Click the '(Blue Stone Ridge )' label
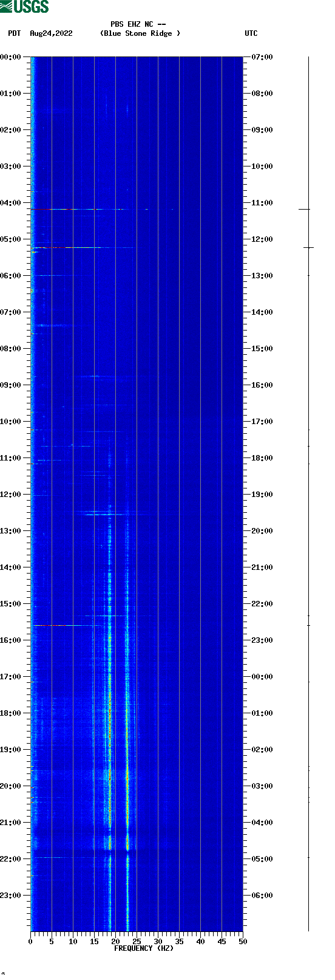This screenshot has height=980, width=335. tap(140, 33)
